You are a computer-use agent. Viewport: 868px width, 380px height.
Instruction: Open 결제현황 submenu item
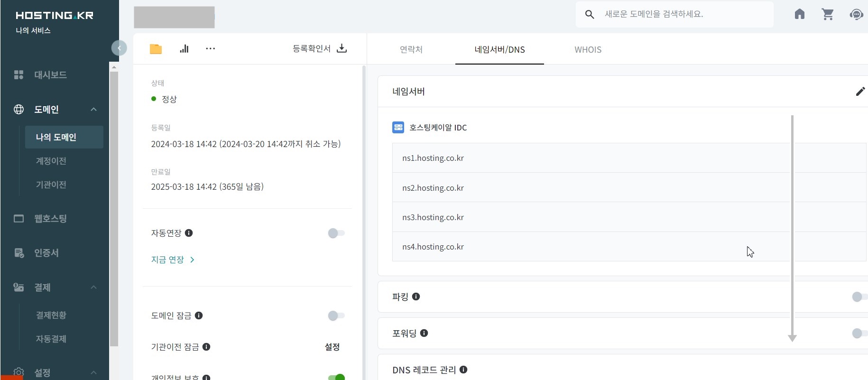(51, 315)
